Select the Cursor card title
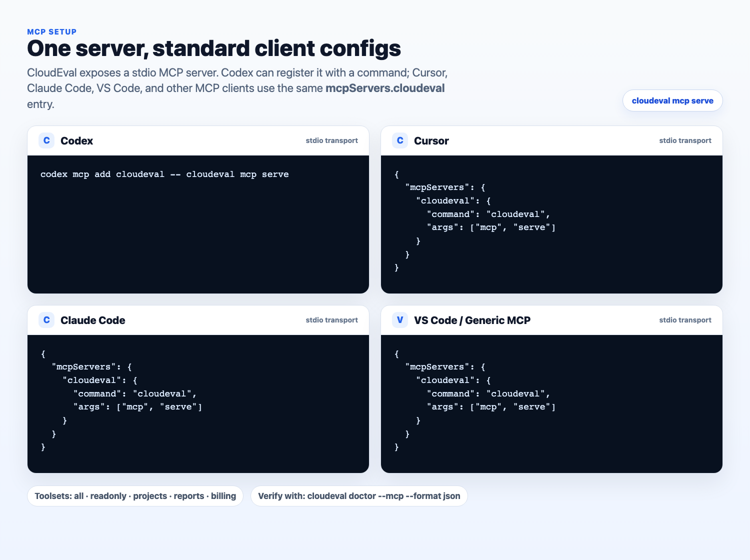This screenshot has width=750, height=560. pos(431,141)
